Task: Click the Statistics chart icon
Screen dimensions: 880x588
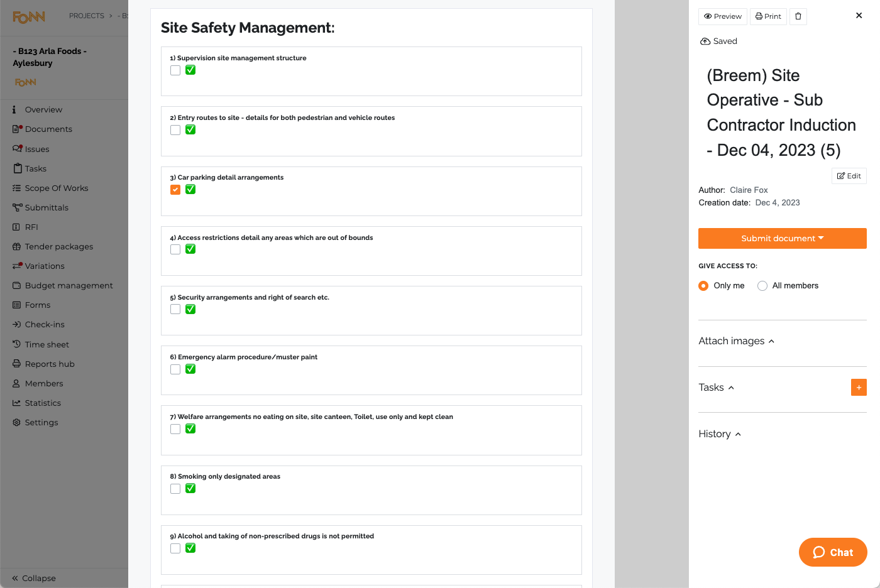Action: pyautogui.click(x=17, y=403)
